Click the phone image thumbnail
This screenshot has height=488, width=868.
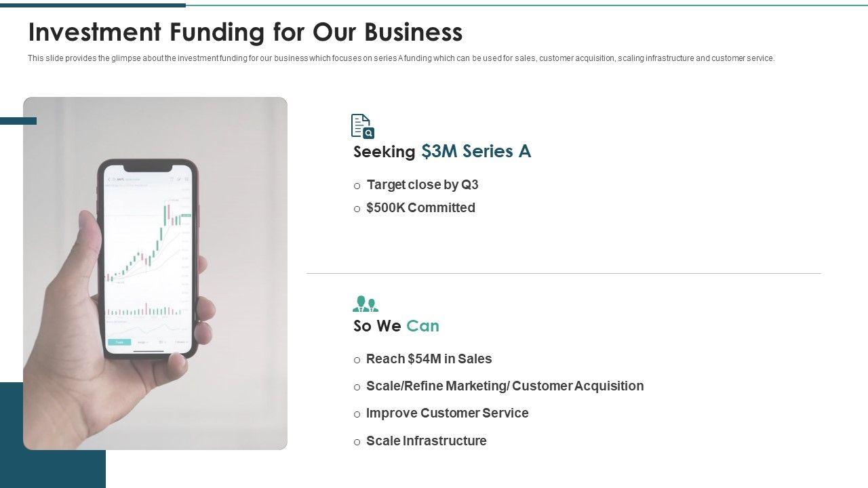point(155,273)
